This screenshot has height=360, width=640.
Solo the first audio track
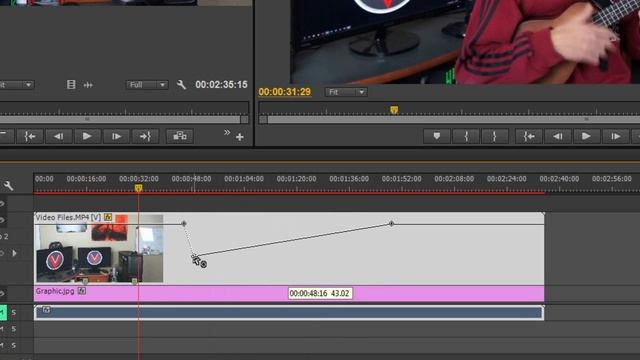(x=14, y=312)
